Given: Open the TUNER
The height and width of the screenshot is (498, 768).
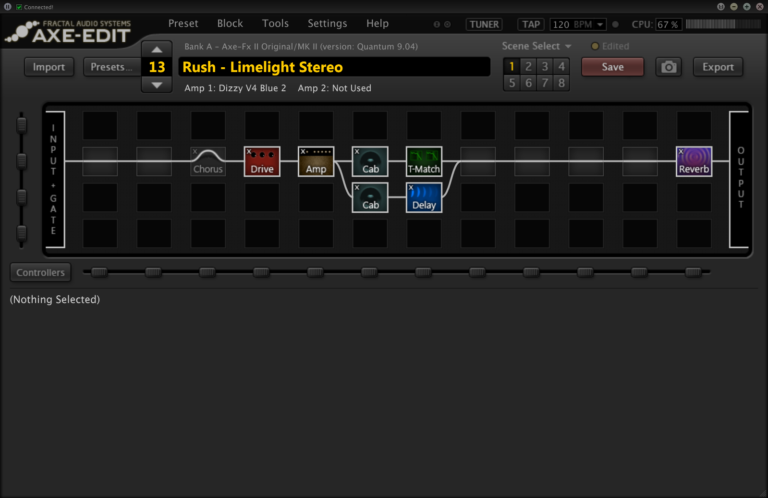Looking at the screenshot, I should coord(484,24).
